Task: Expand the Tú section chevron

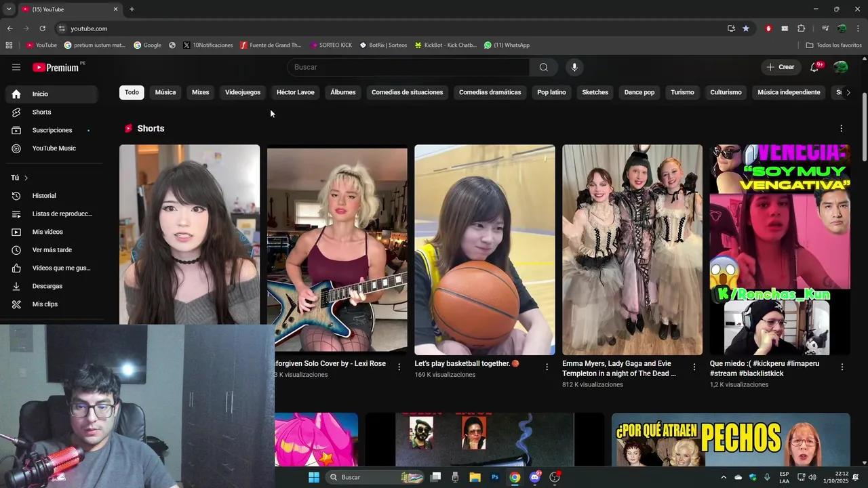Action: coord(26,178)
